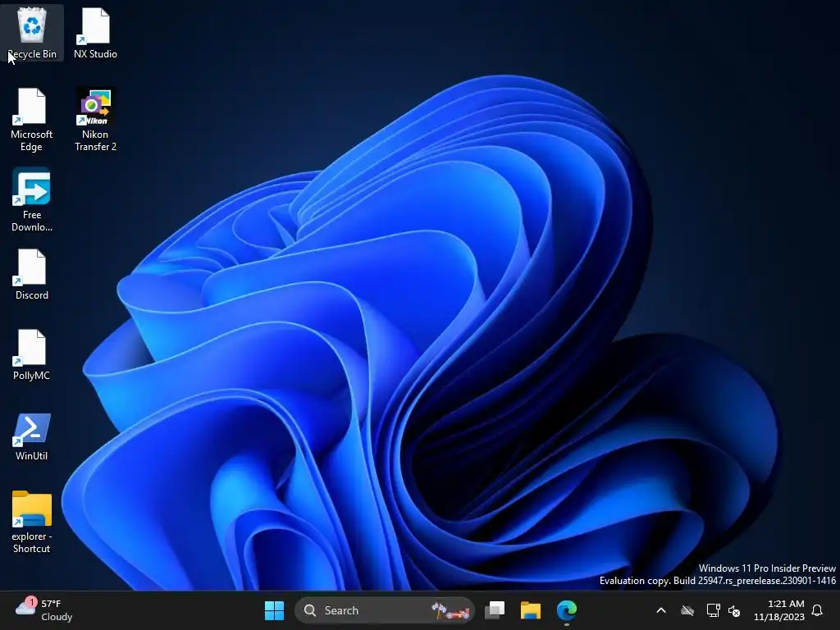
Task: Click the OneDrive cloud tray icon
Action: click(x=687, y=610)
